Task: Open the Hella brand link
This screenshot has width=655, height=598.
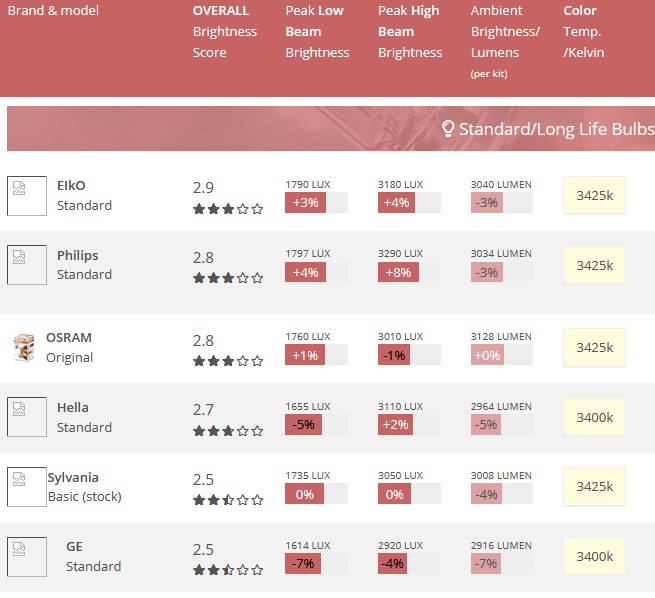Action: [73, 408]
